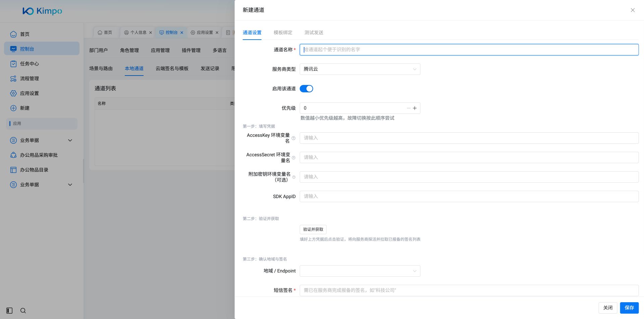This screenshot has height=319, width=644.
Task: Click the 应用设置 gear icon in sidebar
Action: [x=13, y=93]
